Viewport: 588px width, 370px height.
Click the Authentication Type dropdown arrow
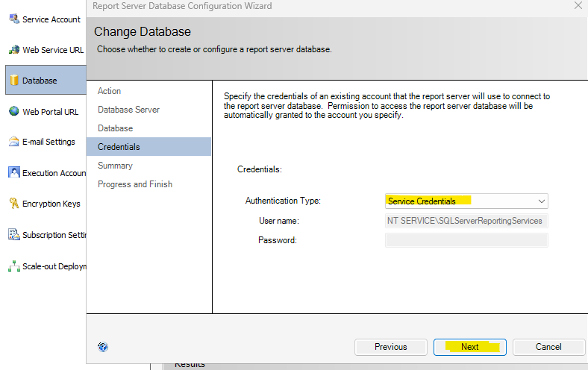tap(541, 201)
